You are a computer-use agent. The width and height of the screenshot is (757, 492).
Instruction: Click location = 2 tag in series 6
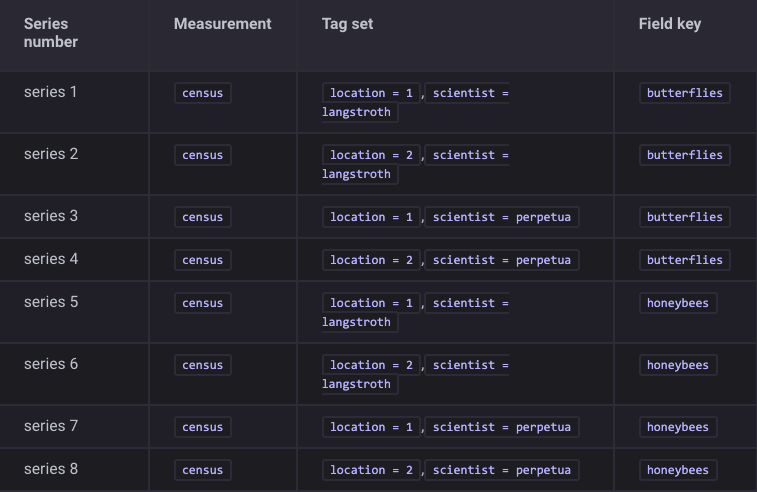371,365
